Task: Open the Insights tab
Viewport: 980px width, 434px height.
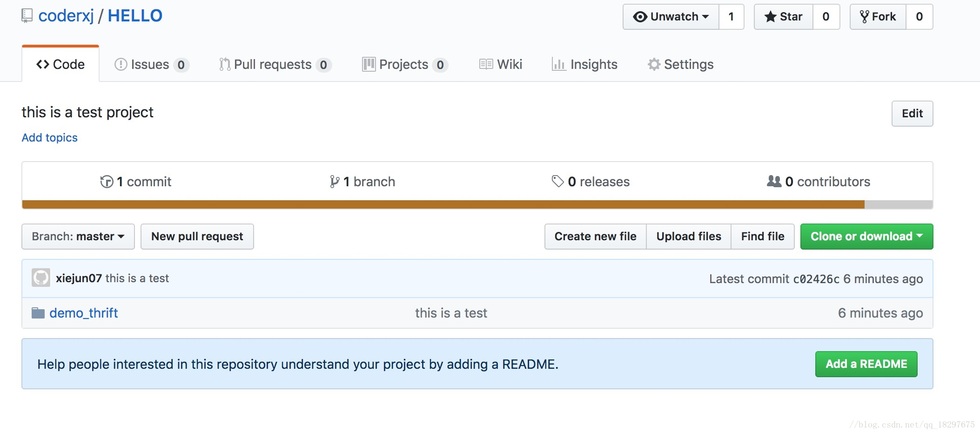Action: 585,64
